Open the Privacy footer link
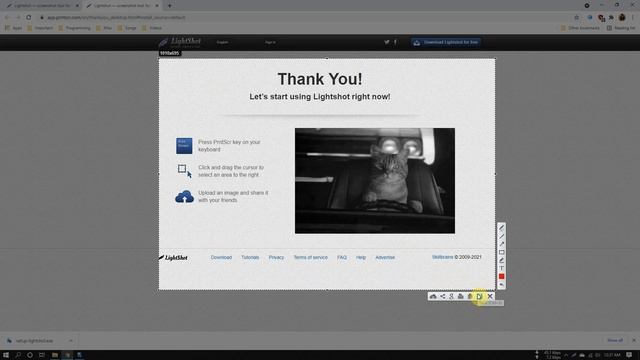Viewport: 640px width, 360px height. click(x=276, y=258)
